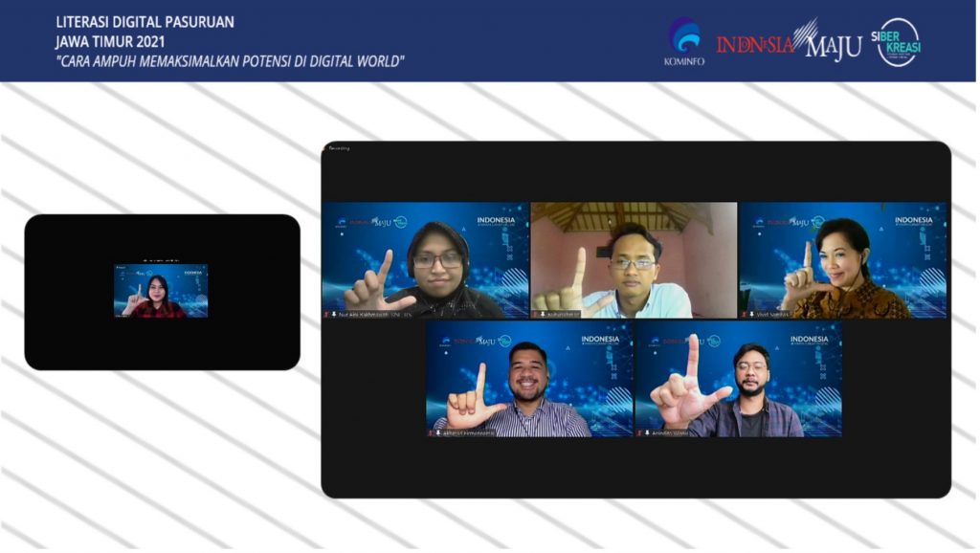Click muted mic icon on top-left video tile

327,314
